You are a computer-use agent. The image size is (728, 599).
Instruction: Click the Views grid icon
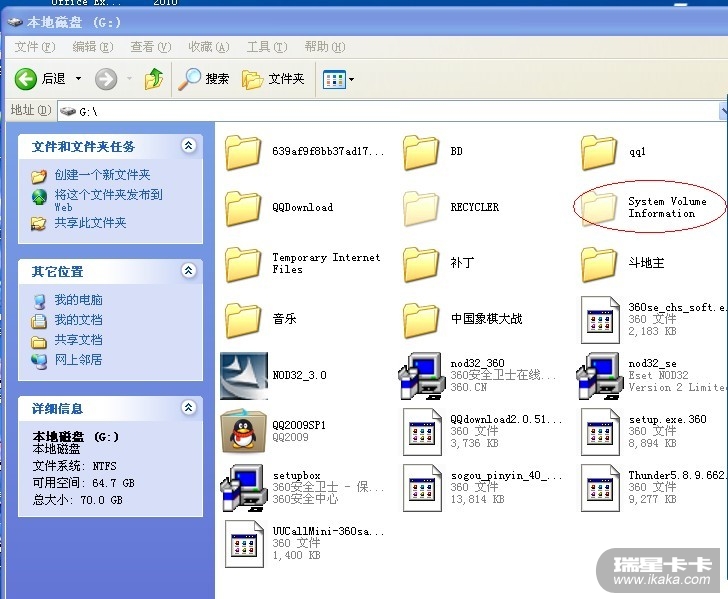point(334,79)
